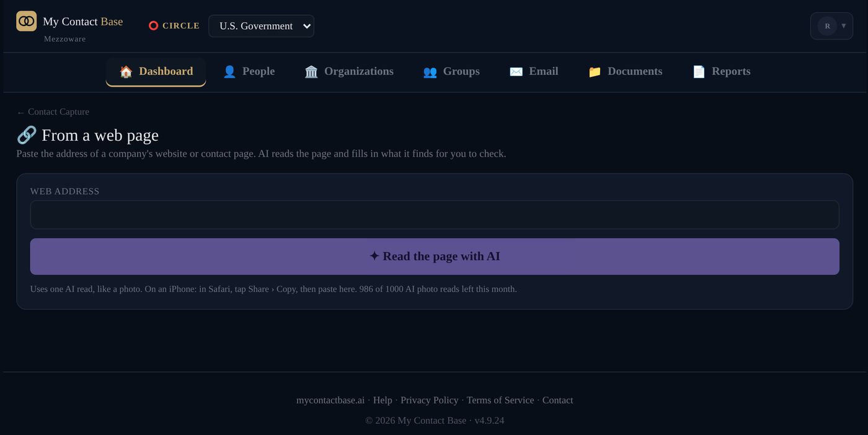The width and height of the screenshot is (868, 435).
Task: Click the Mezzoware subtitle text
Action: tap(65, 39)
